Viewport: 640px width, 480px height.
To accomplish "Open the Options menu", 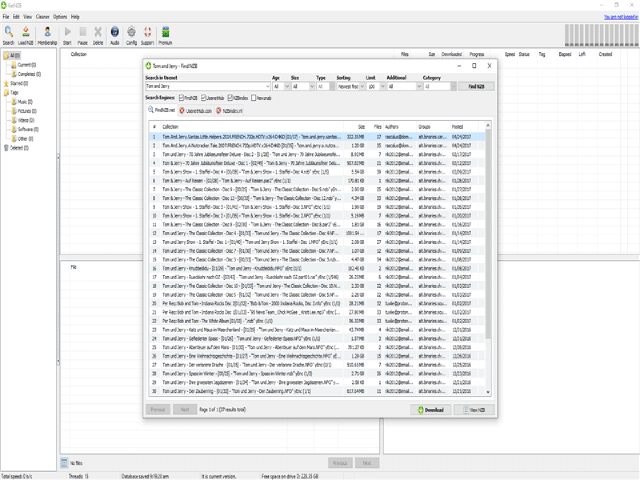I will 60,17.
